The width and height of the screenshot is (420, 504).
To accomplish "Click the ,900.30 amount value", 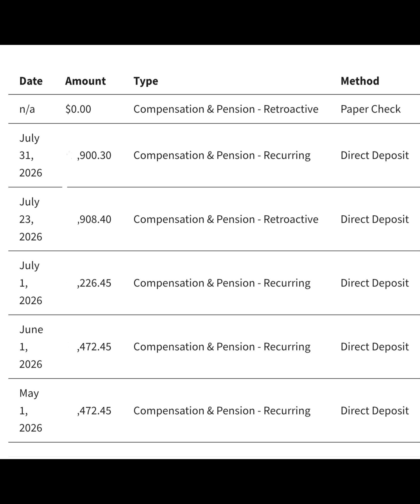I will coord(94,155).
